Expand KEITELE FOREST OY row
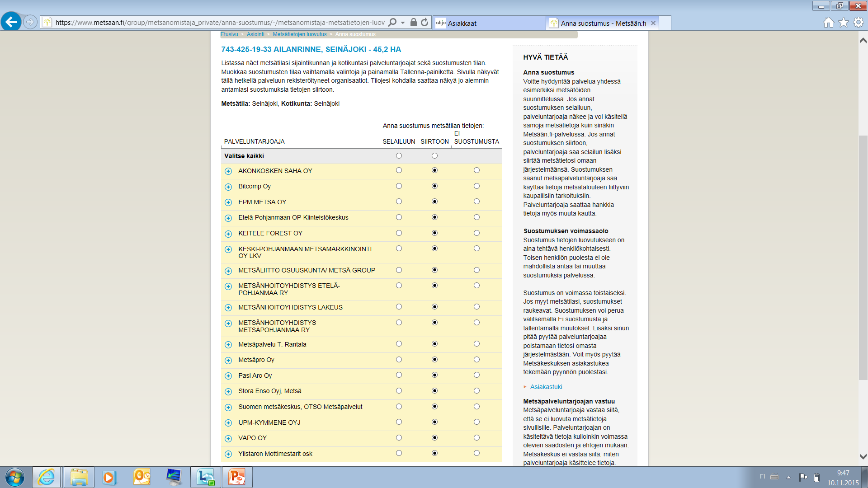Viewport: 868px width, 488px height. tap(228, 234)
